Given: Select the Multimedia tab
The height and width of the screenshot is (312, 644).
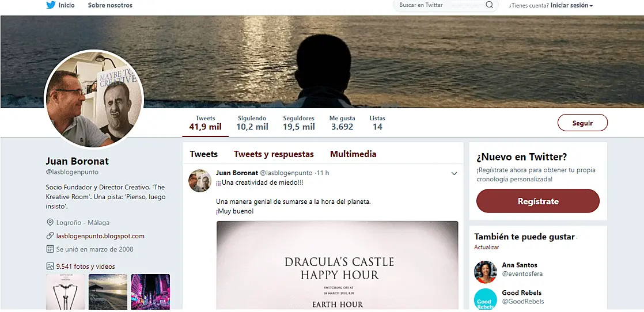Looking at the screenshot, I should coord(353,154).
